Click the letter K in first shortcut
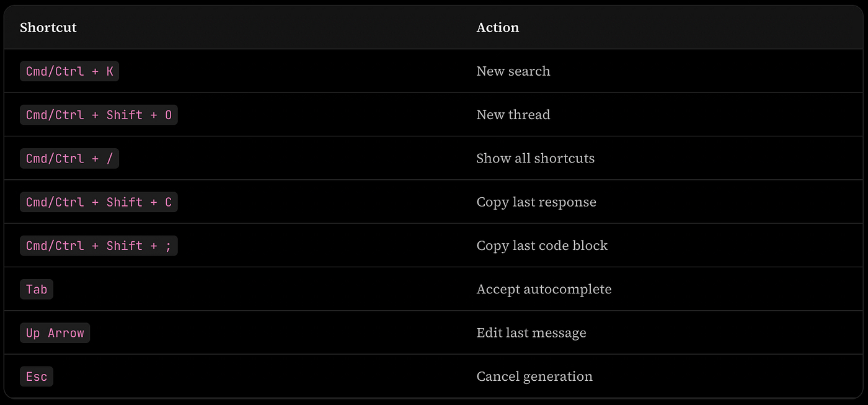 110,71
